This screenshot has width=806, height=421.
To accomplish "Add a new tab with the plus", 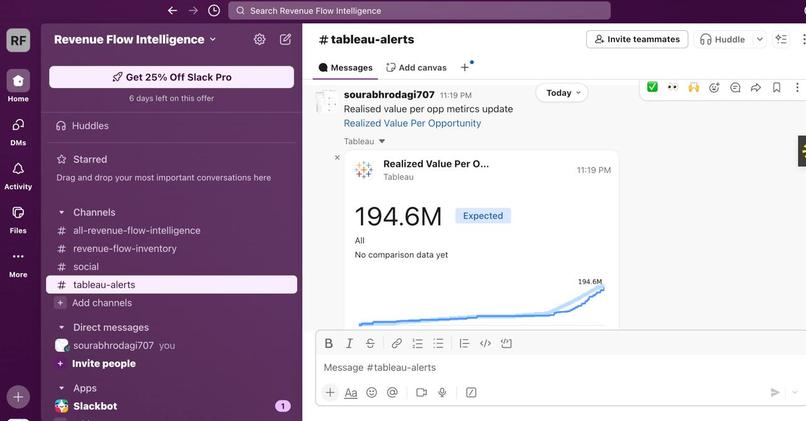I will click(465, 67).
